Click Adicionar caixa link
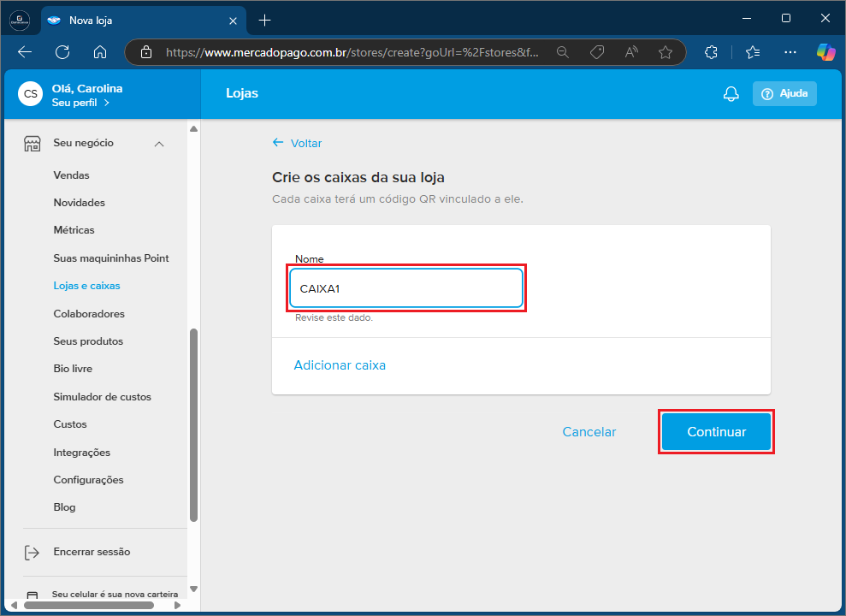This screenshot has width=846, height=616. (340, 365)
